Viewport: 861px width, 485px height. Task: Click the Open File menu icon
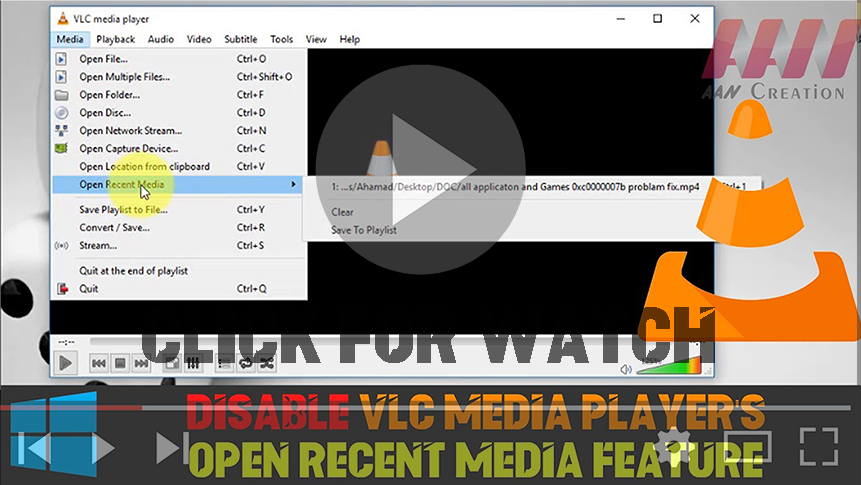point(60,59)
